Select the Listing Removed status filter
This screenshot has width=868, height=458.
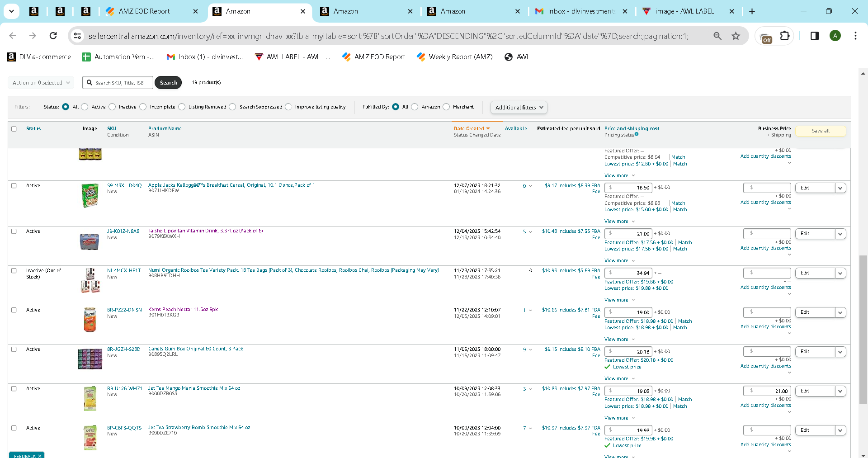(x=182, y=107)
